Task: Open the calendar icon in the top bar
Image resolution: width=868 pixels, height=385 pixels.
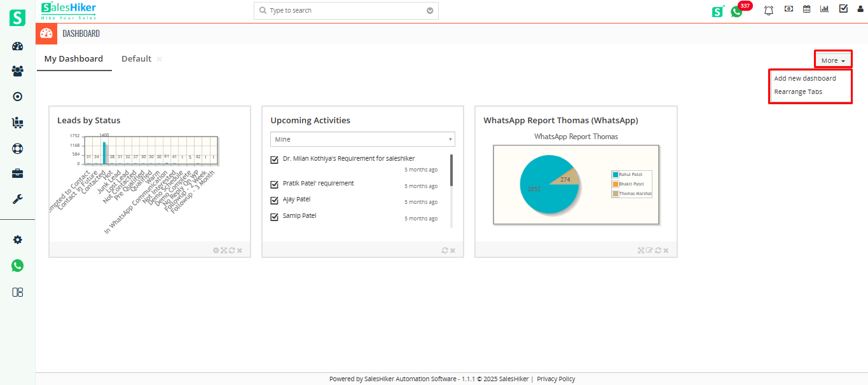Action: (x=806, y=9)
